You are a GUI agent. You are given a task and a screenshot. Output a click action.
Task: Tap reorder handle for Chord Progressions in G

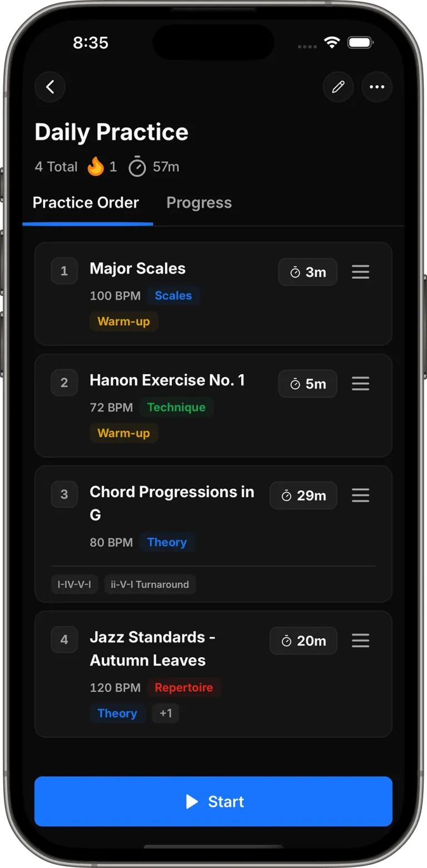pyautogui.click(x=360, y=495)
